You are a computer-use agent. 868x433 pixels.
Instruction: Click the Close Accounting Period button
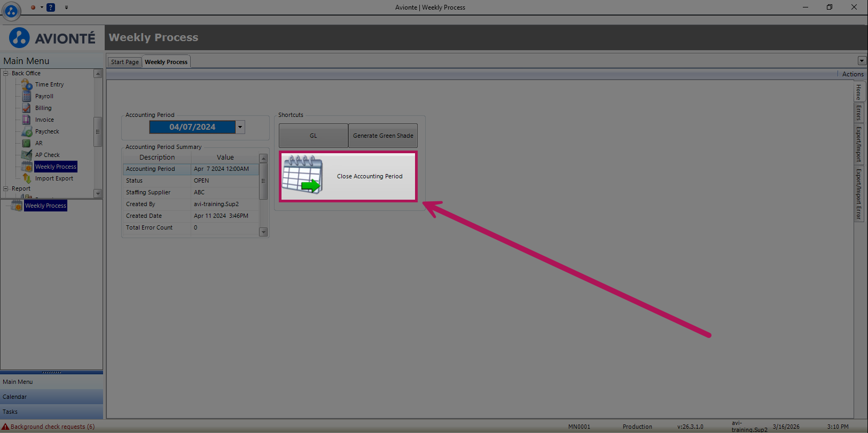coord(348,176)
